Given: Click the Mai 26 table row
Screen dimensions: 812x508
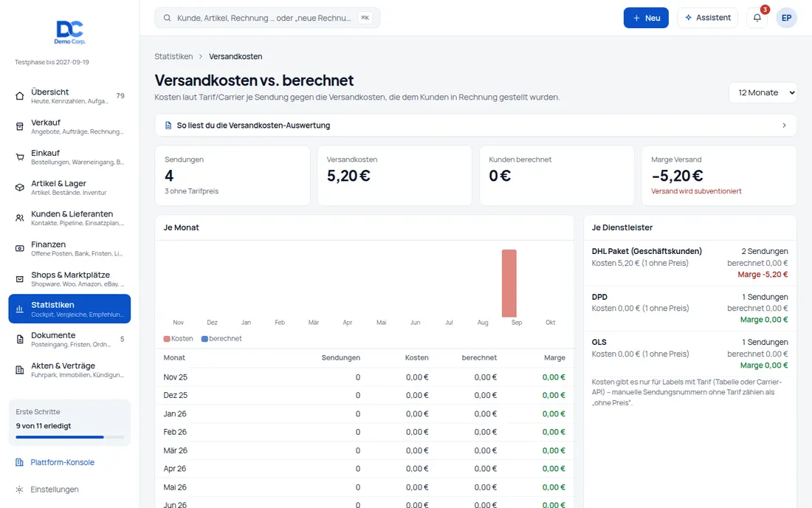Looking at the screenshot, I should (365, 487).
